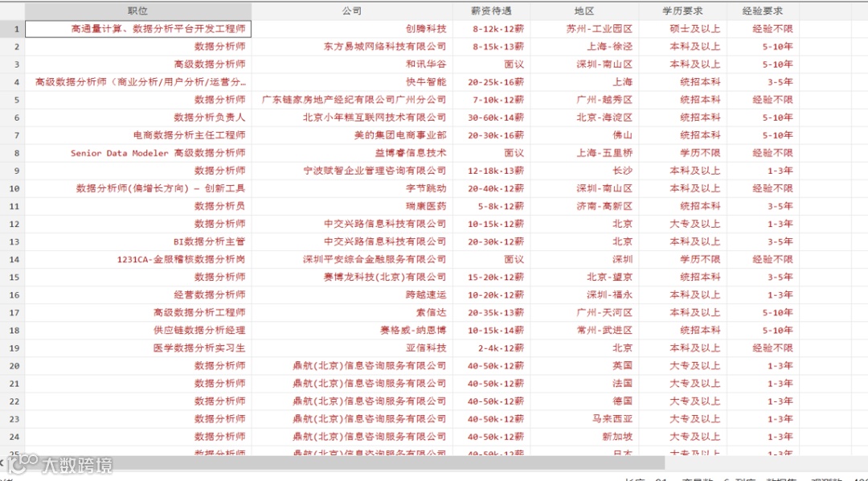This screenshot has width=868, height=481.
Task: Click region cell 北京-望京
Action: (584, 277)
